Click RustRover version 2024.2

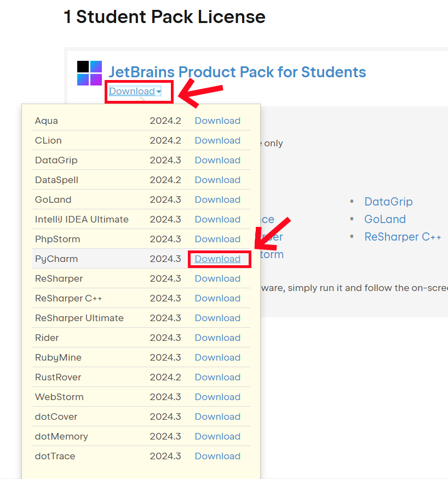(165, 377)
